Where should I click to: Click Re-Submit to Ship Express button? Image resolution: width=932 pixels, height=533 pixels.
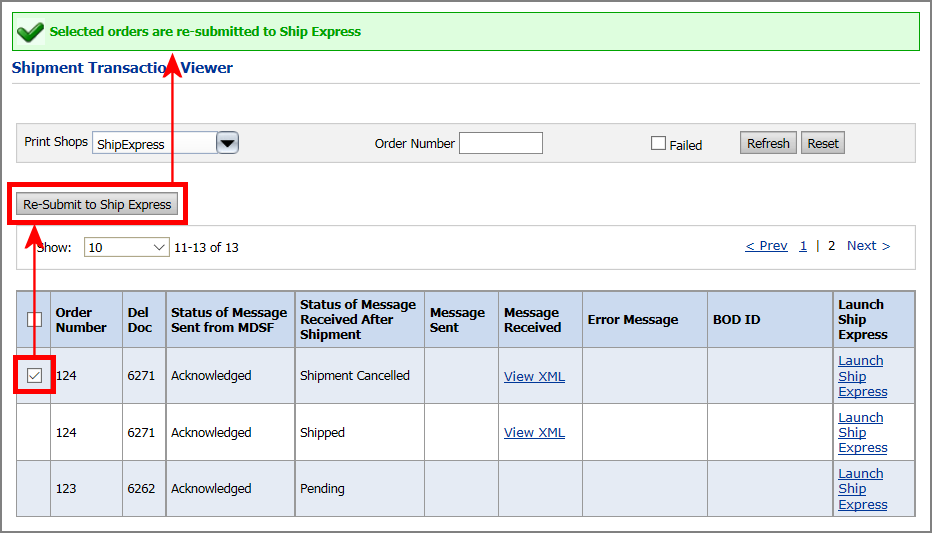tap(97, 204)
